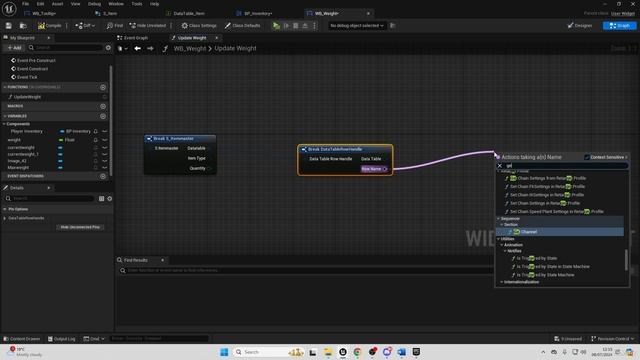Open the Diff dropdown

click(x=85, y=26)
